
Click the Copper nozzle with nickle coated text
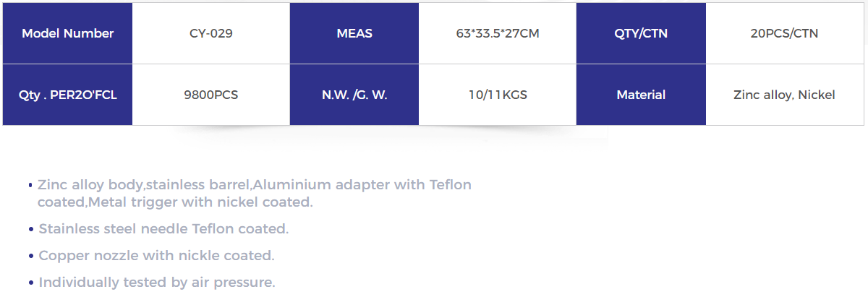click(x=156, y=256)
